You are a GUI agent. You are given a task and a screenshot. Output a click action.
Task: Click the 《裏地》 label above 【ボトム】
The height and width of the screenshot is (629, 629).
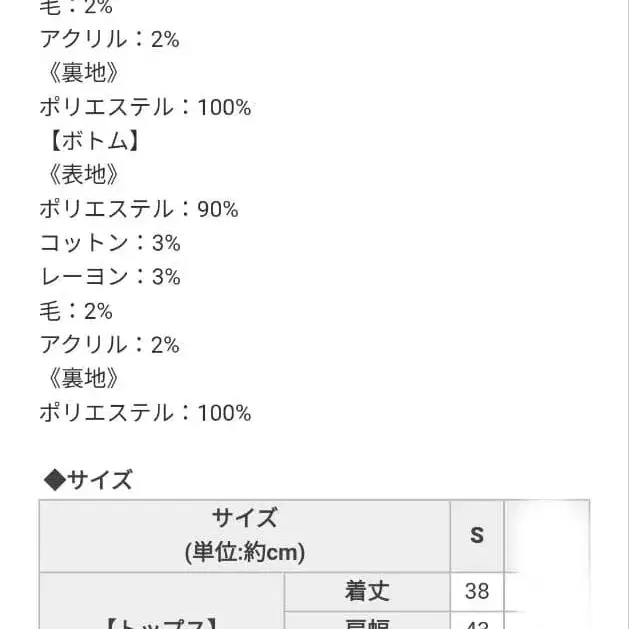(80, 73)
